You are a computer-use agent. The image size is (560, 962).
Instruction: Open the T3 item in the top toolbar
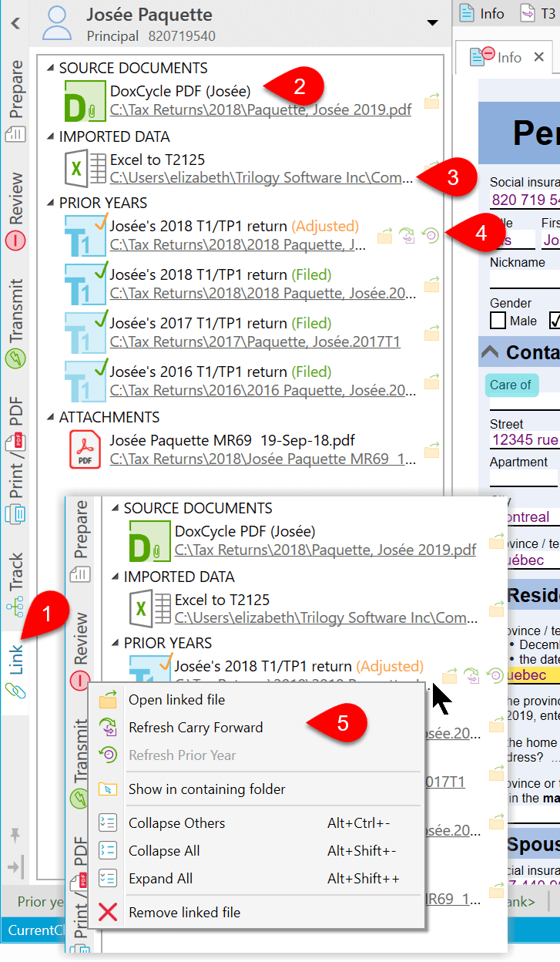[x=538, y=13]
